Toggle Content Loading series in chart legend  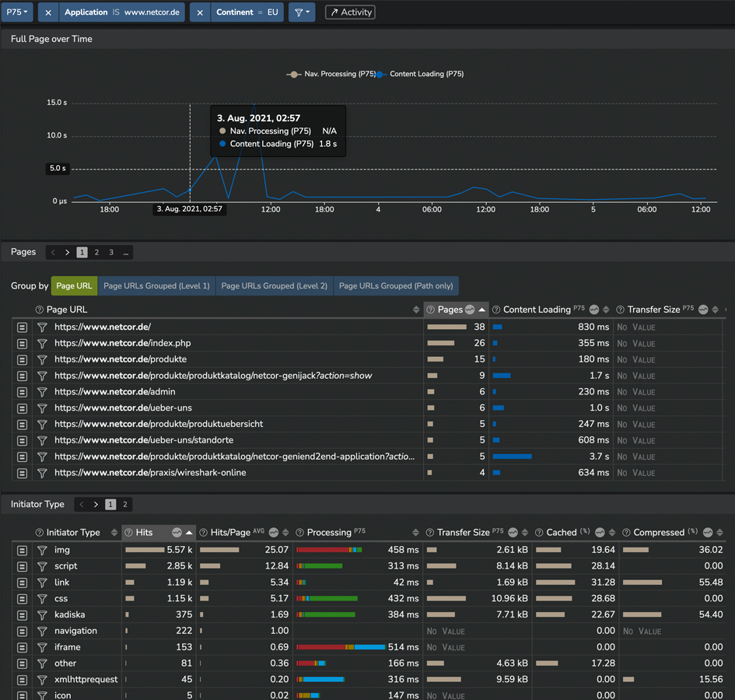click(425, 75)
